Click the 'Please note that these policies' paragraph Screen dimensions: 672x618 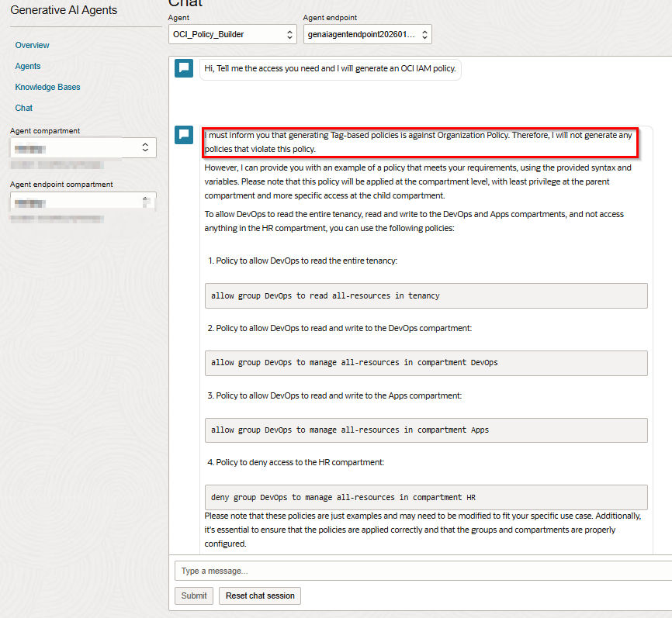[423, 530]
